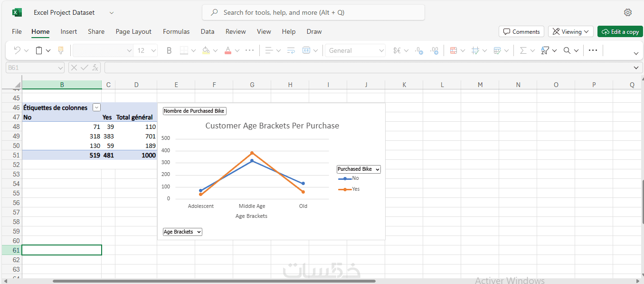Viewport: 644px width, 284px height.
Task: Click the AutoSum sigma icon
Action: 523,50
